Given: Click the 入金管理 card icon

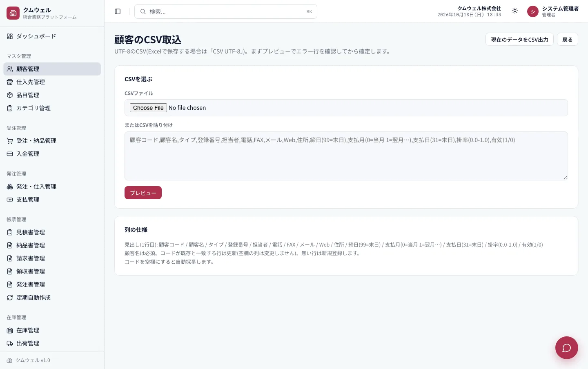Looking at the screenshot, I should click(10, 154).
